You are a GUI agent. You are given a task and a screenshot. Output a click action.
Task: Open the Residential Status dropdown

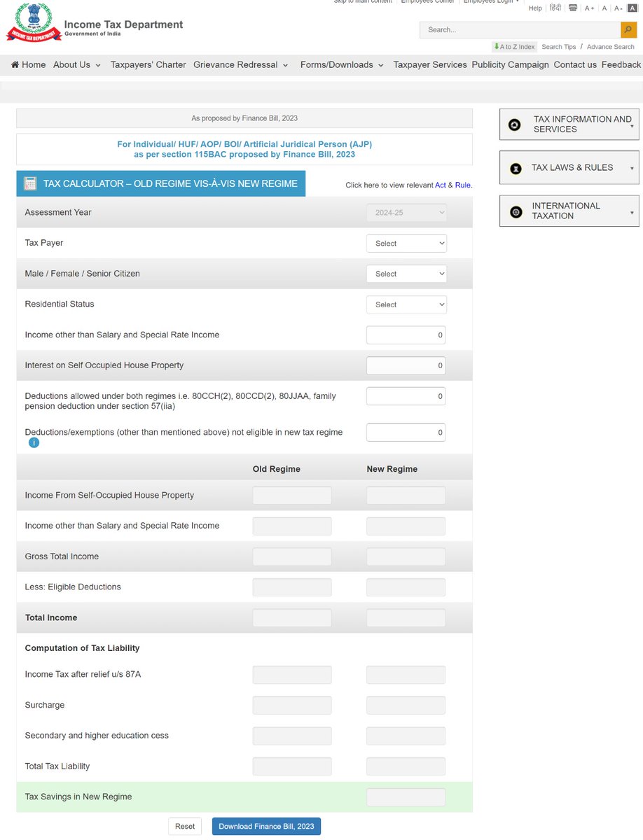tap(406, 304)
